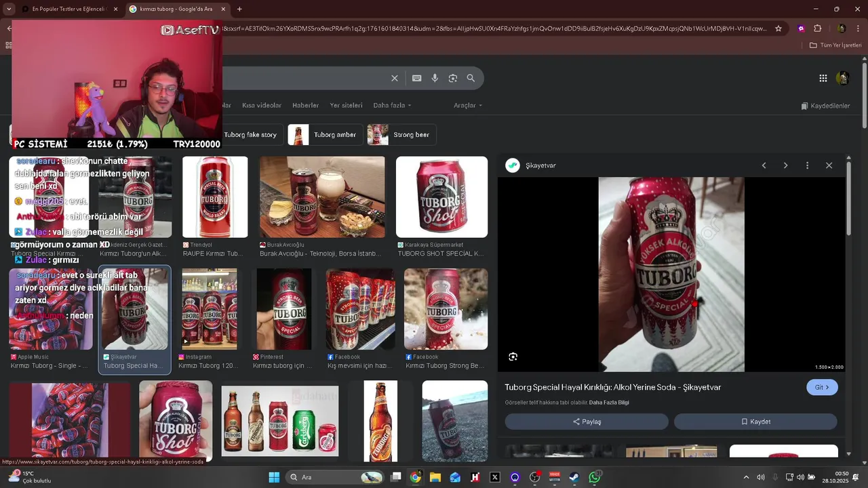The image size is (868, 488).
Task: Switch to Kısa videolar tab
Action: click(x=262, y=106)
